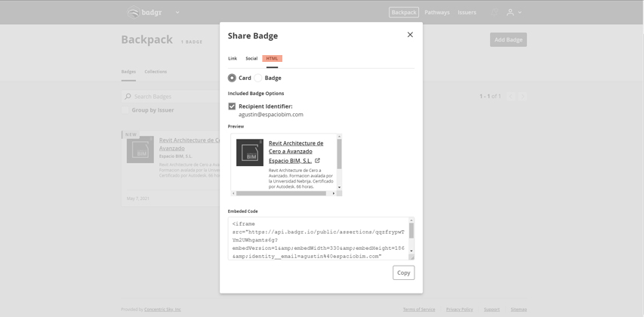Switch to the Social tab

pyautogui.click(x=251, y=58)
